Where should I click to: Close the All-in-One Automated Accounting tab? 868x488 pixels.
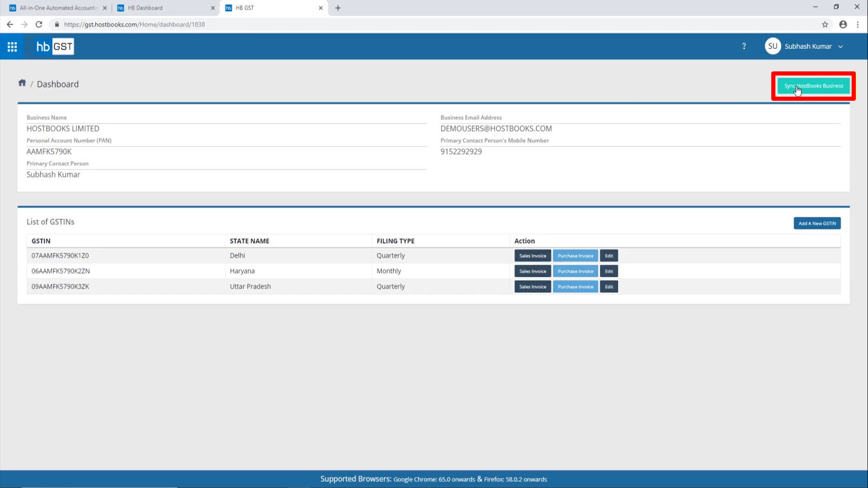click(x=104, y=8)
